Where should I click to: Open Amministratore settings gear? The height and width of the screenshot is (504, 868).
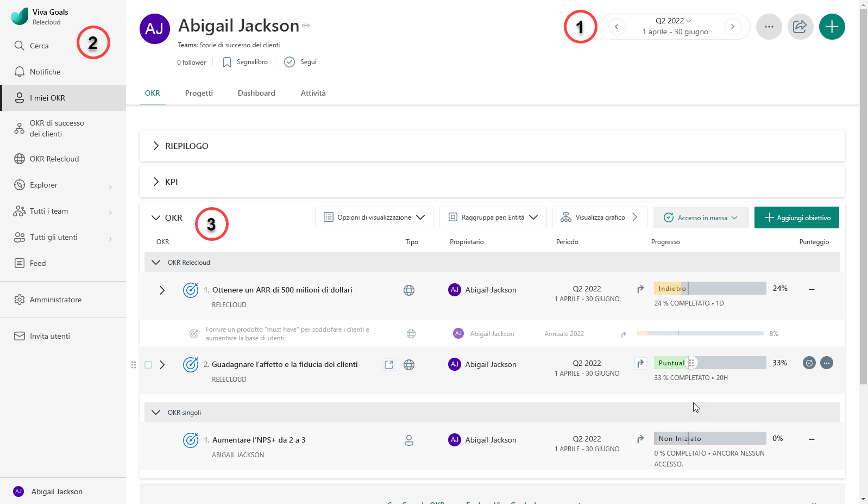tap(20, 300)
